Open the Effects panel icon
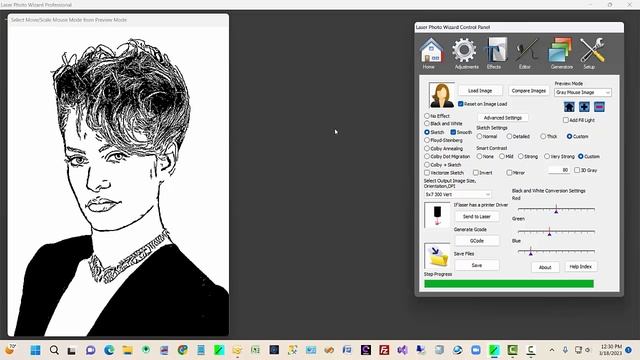640x360 pixels. pyautogui.click(x=496, y=53)
